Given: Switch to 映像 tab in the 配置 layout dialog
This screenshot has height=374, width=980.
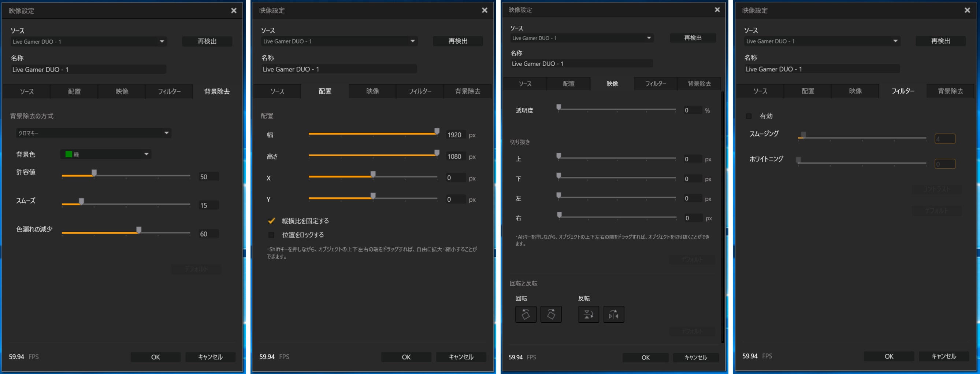Looking at the screenshot, I should (x=372, y=91).
